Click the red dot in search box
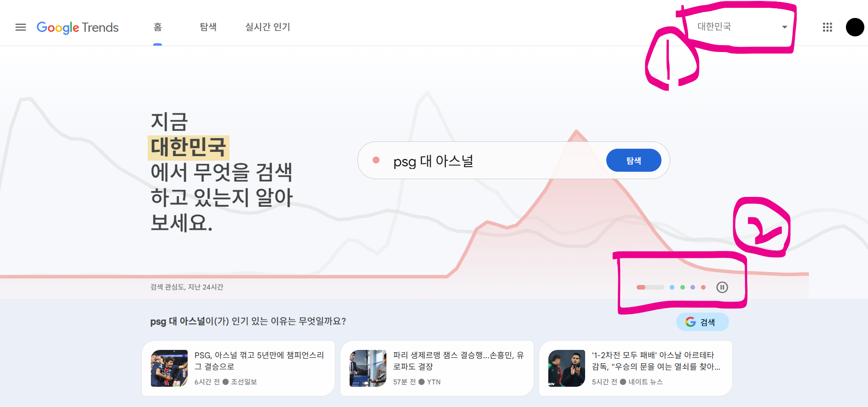This screenshot has height=407, width=868. click(x=376, y=160)
